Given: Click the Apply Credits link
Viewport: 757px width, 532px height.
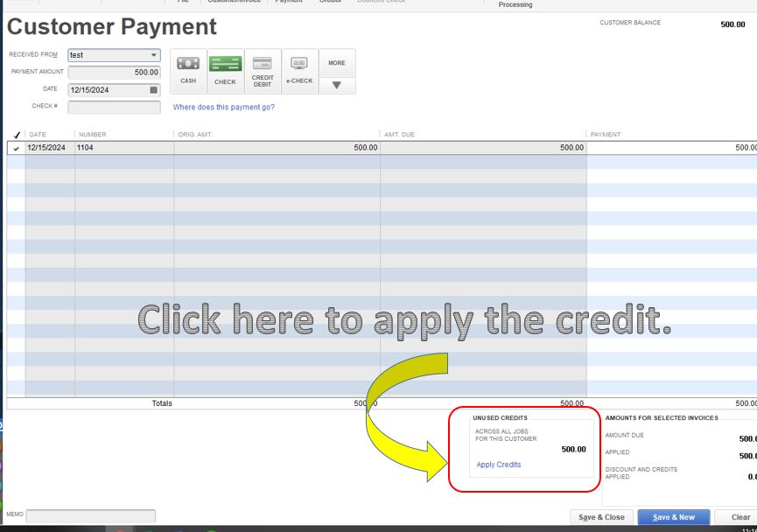Looking at the screenshot, I should click(499, 465).
